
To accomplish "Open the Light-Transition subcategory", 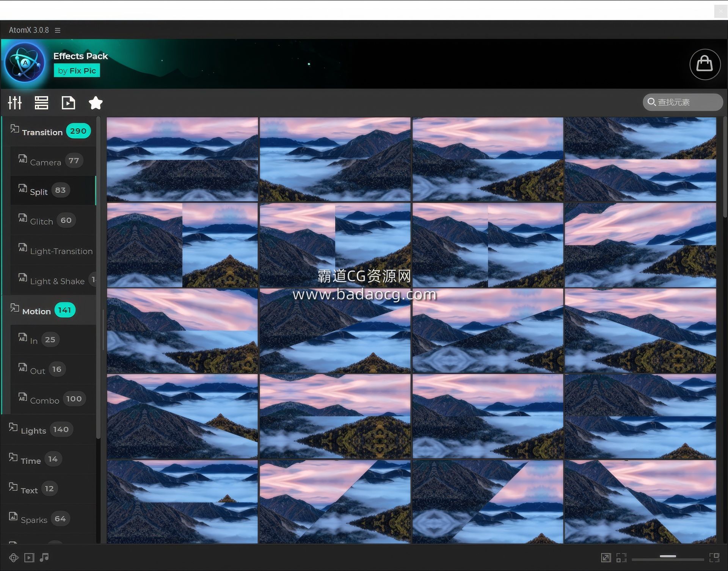I will point(53,250).
